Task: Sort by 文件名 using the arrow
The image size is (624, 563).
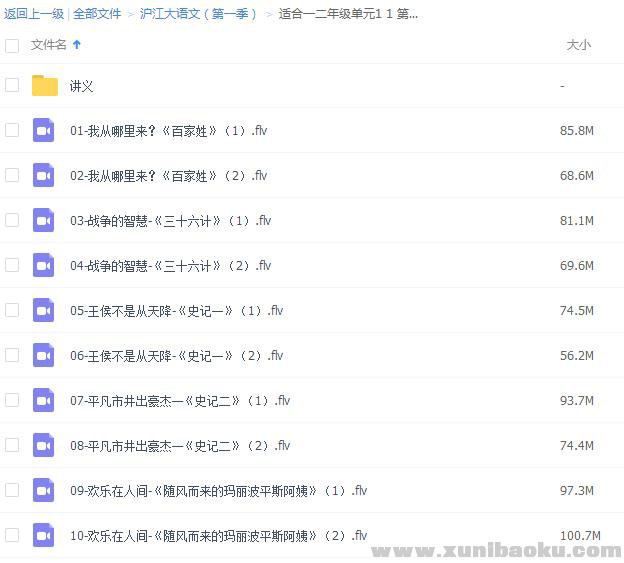Action: (77, 45)
